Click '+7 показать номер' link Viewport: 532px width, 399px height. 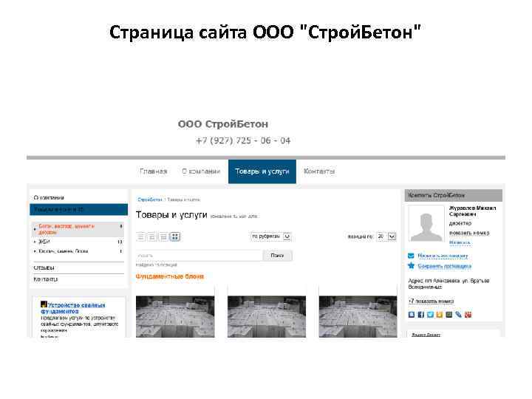point(431,301)
